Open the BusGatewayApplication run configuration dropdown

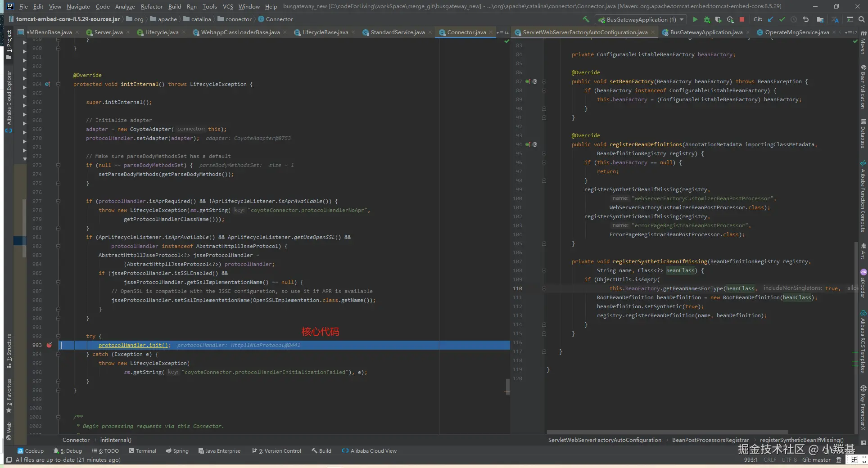(x=641, y=19)
